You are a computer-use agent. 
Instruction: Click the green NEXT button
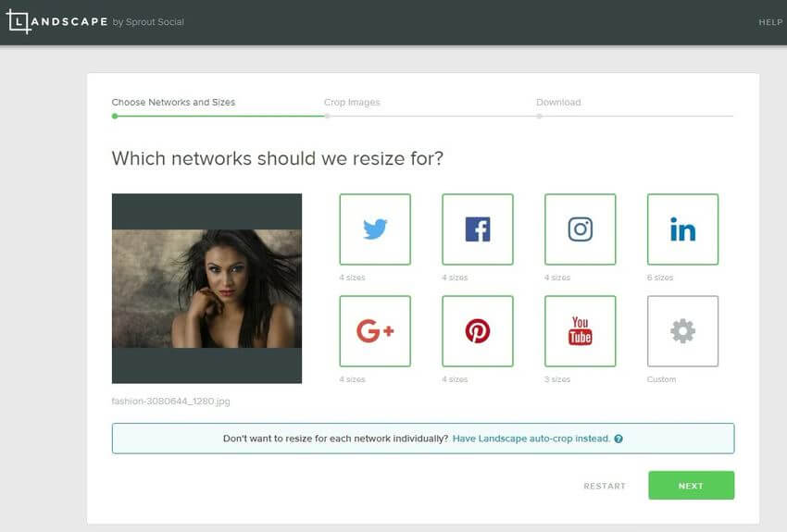(691, 486)
